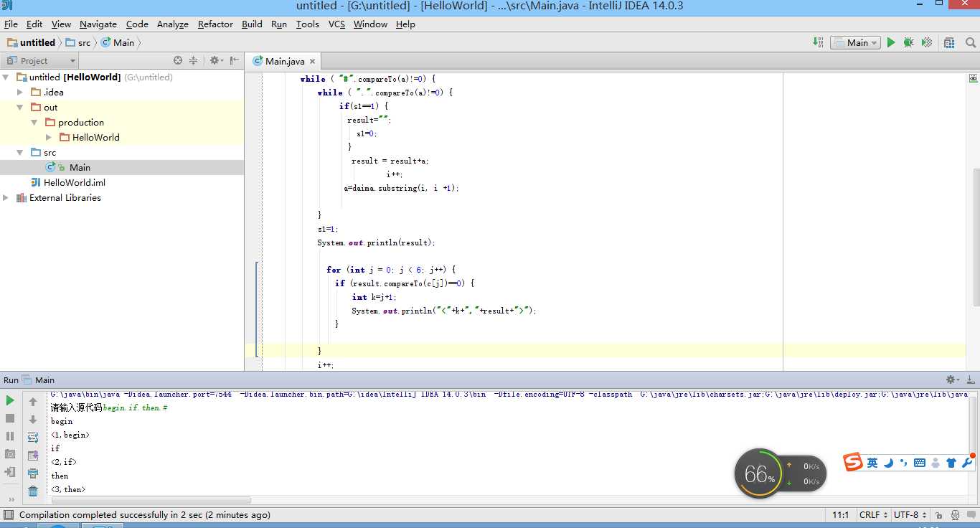980x528 pixels.
Task: Change line separator CRLF dropdown
Action: click(872, 514)
